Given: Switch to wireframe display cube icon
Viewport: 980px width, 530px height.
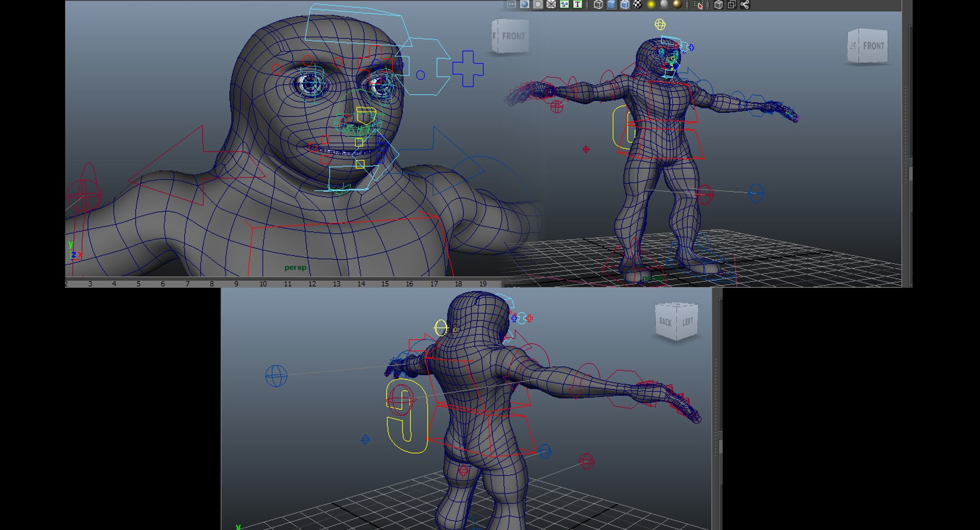Looking at the screenshot, I should [x=598, y=5].
